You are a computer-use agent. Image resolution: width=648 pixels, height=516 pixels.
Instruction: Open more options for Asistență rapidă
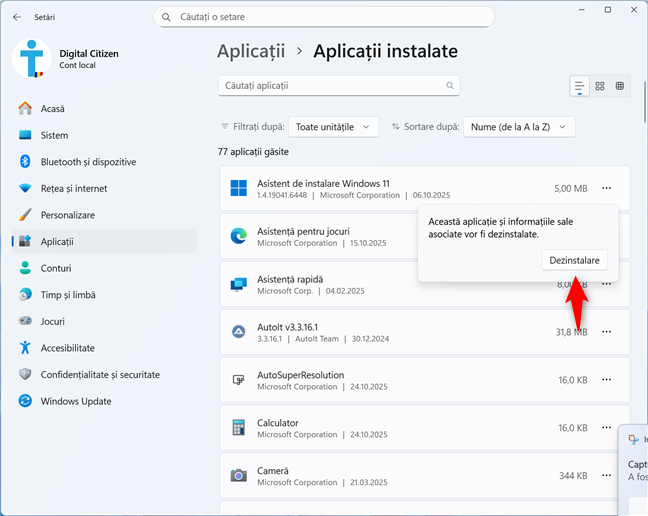coord(606,284)
